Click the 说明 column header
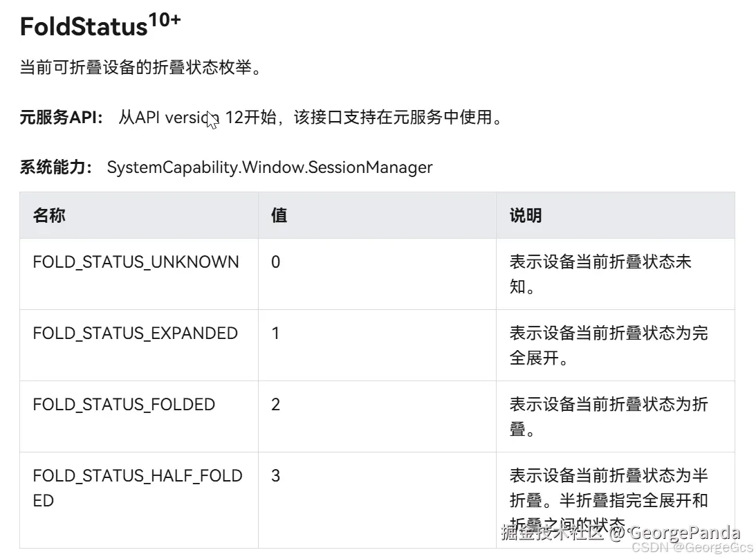This screenshot has height=559, width=756. [526, 215]
